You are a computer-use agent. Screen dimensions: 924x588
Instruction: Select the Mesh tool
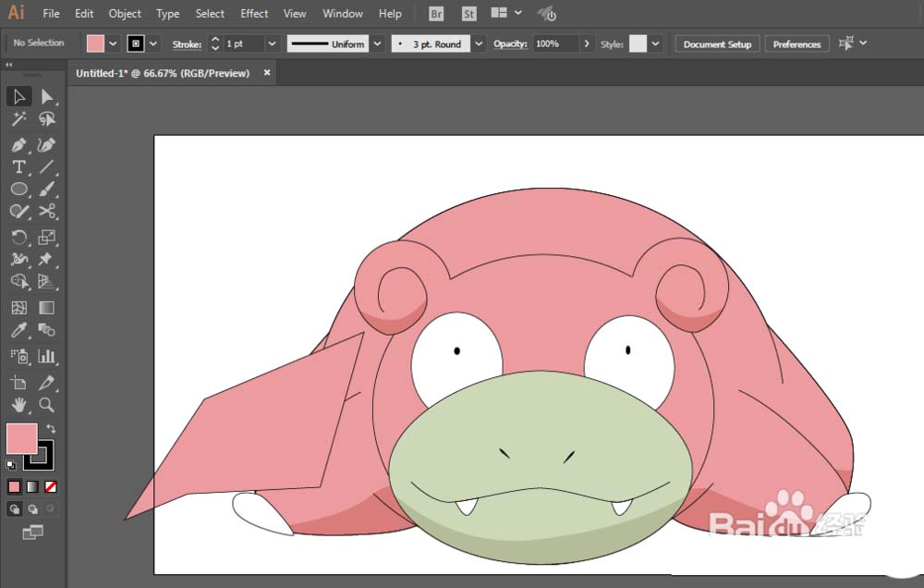[18, 308]
